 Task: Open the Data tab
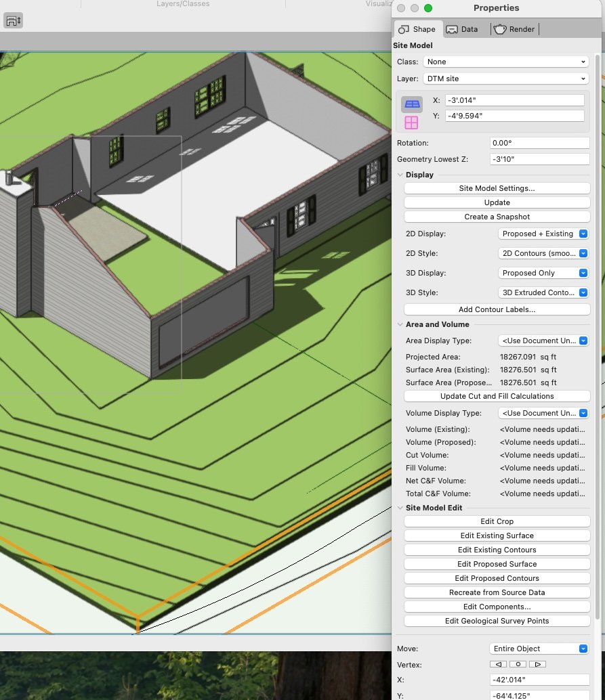click(x=463, y=29)
